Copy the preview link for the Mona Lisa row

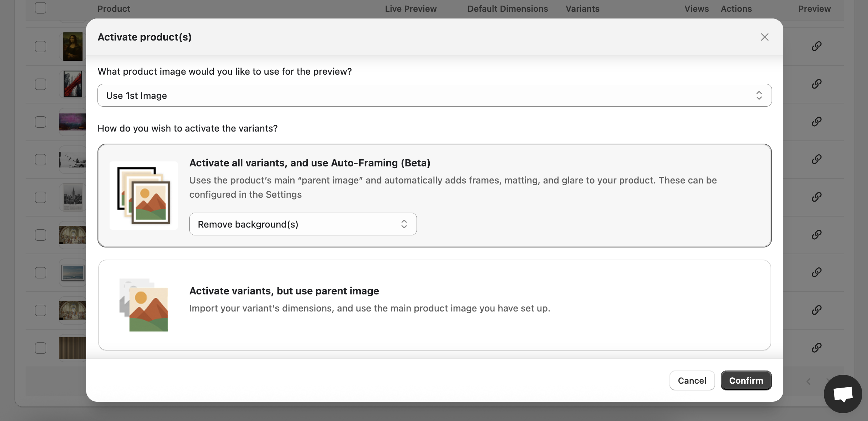816,46
